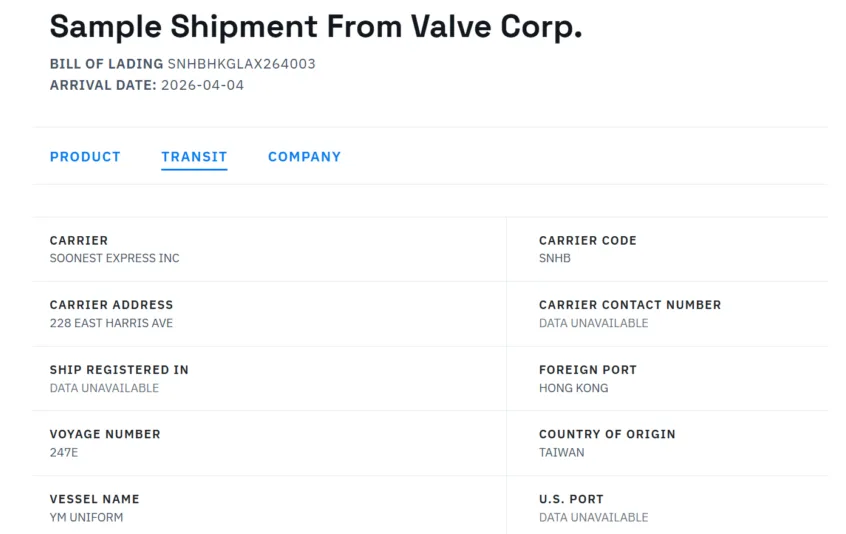Select the TRANSIT tab
Screen dimensions: 846x534
(194, 157)
